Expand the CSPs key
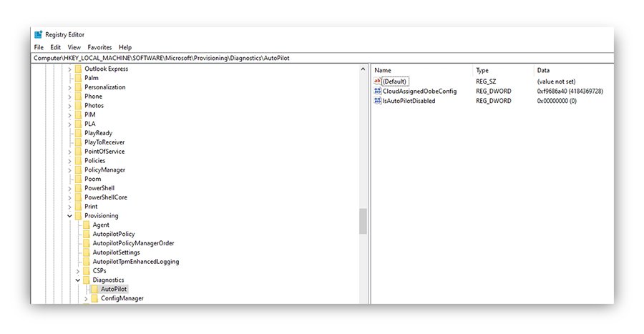 (x=77, y=271)
